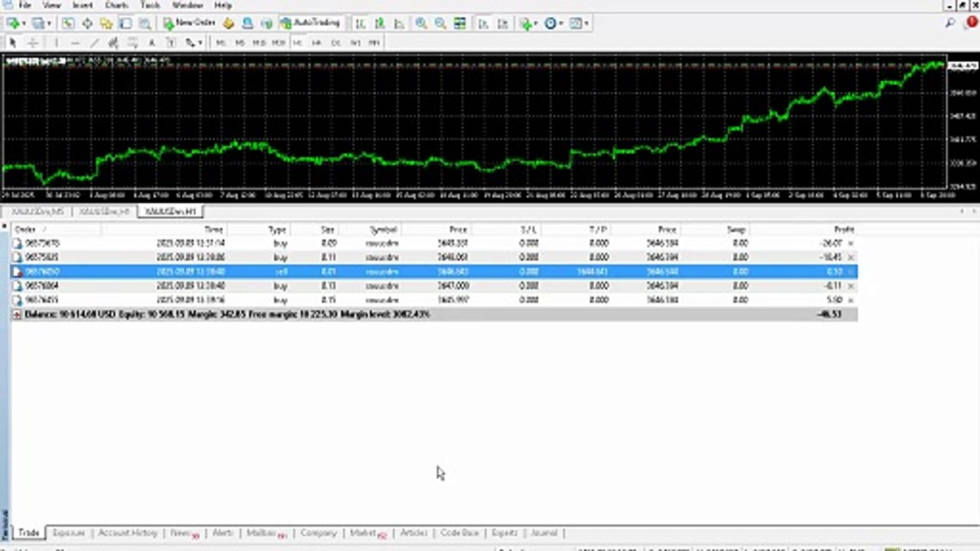This screenshot has height=551, width=980.
Task: Open the templates dropdown in toolbar
Action: [x=580, y=24]
